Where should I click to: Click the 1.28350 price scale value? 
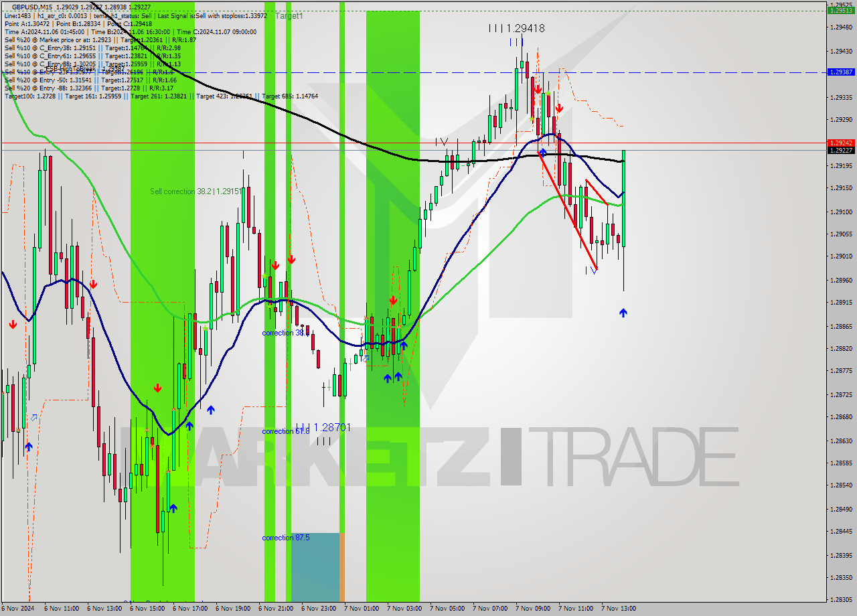pos(841,578)
